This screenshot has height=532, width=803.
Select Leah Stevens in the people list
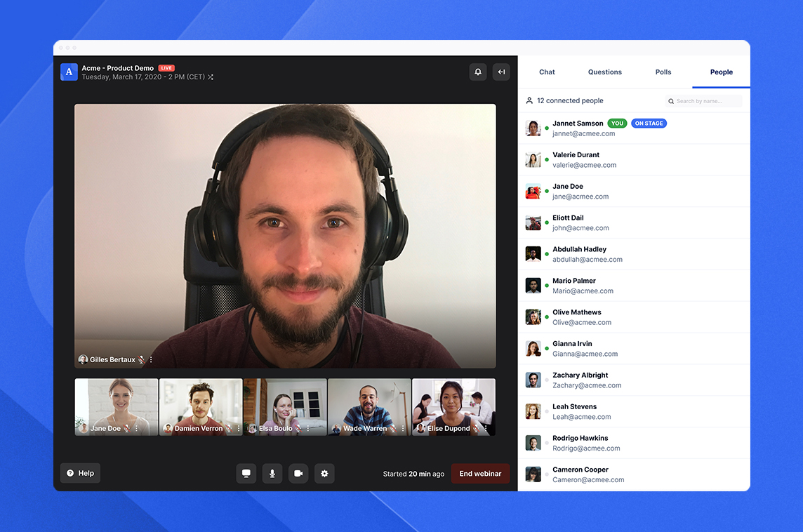(x=634, y=412)
